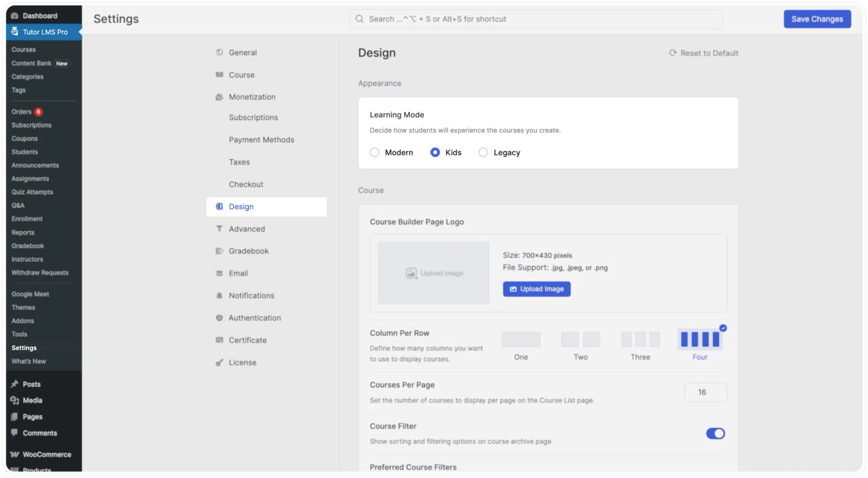Screen dimensions: 868x478
Task: Open Withdraw Requests in the sidebar
Action: click(40, 273)
